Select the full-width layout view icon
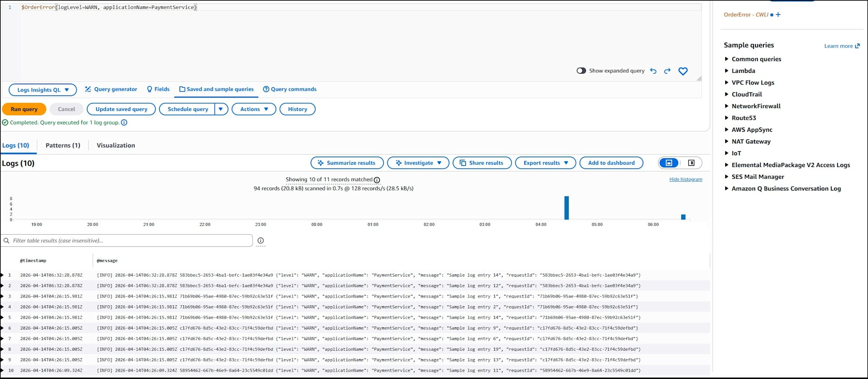Image resolution: width=868 pixels, height=379 pixels. coord(669,163)
